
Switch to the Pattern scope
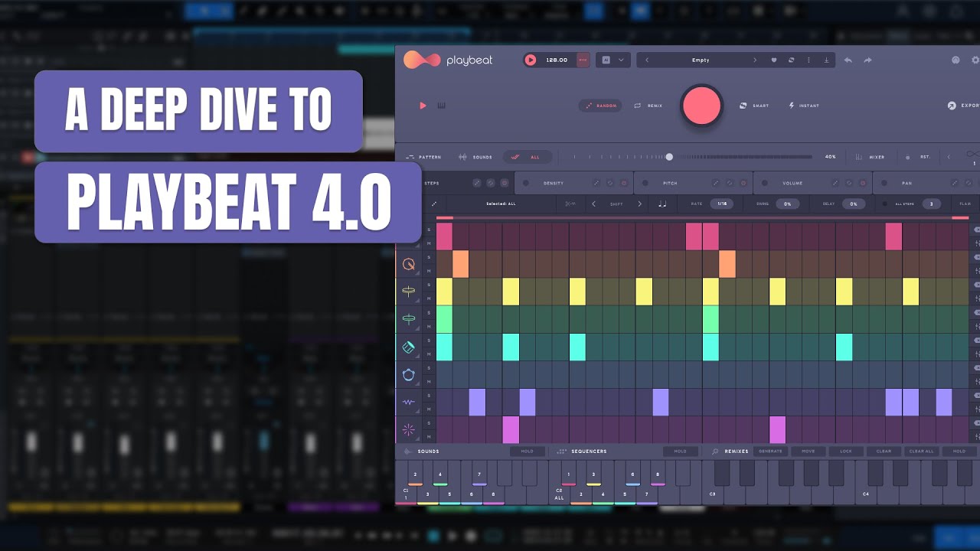(x=423, y=157)
